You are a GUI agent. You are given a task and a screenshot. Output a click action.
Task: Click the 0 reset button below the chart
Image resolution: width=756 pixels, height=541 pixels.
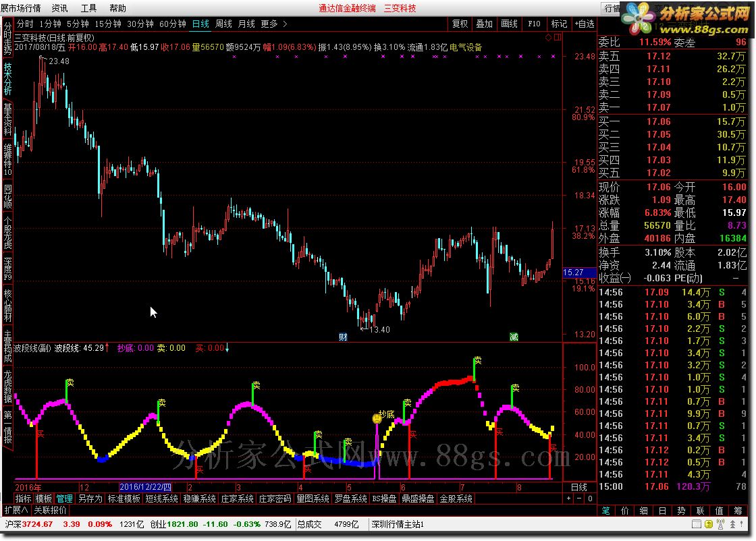[x=590, y=499]
